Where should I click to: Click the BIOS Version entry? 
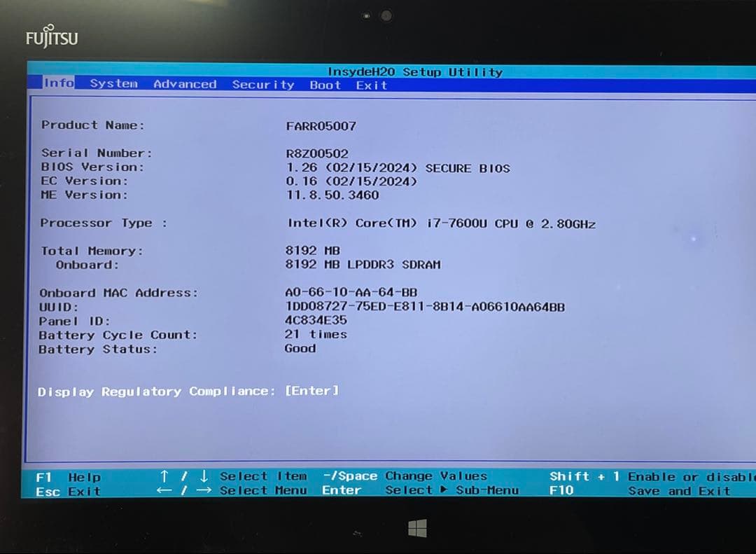point(93,167)
